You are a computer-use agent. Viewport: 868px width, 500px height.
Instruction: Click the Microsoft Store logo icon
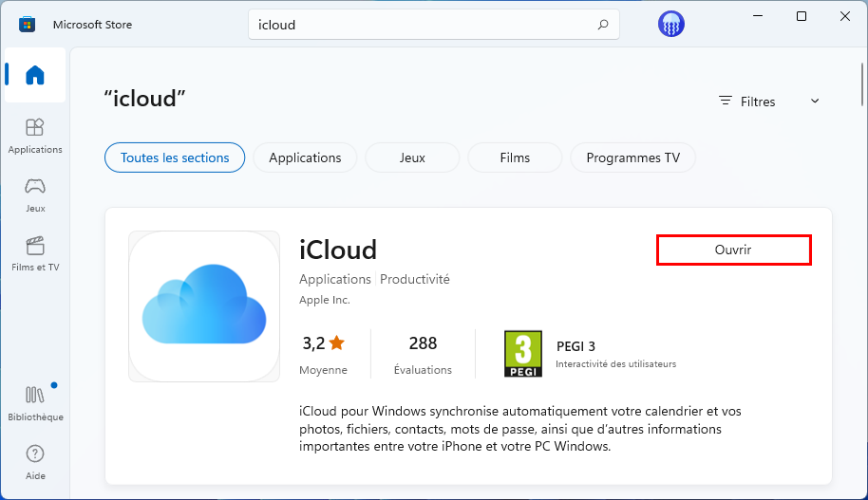(x=27, y=25)
